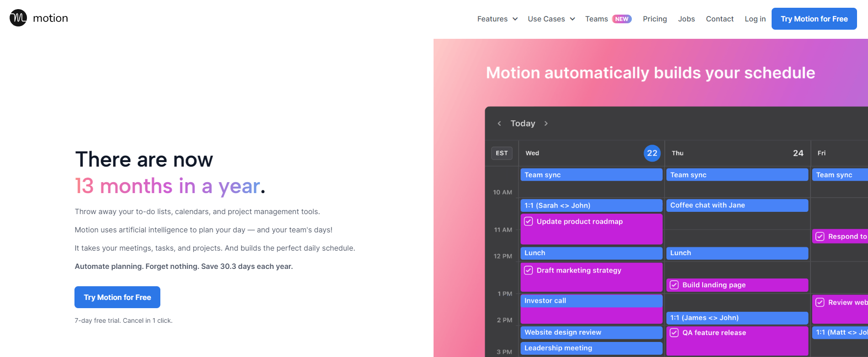Screen dimensions: 868x357
Task: Click the 10 AM time label
Action: coord(503,192)
